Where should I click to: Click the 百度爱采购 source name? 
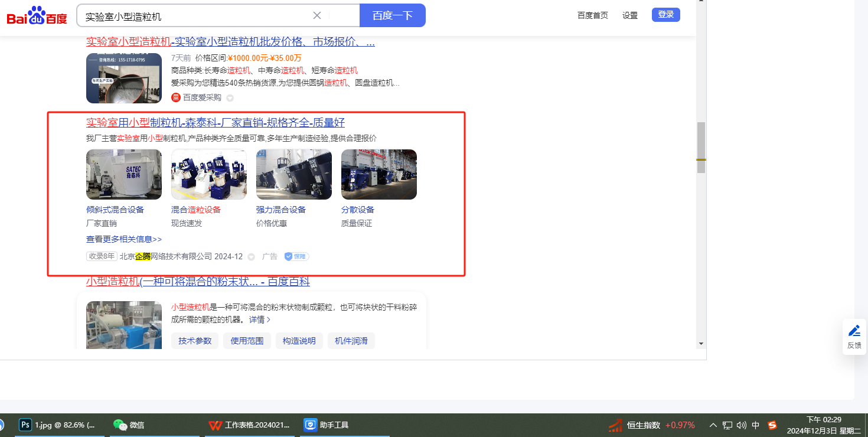click(202, 97)
